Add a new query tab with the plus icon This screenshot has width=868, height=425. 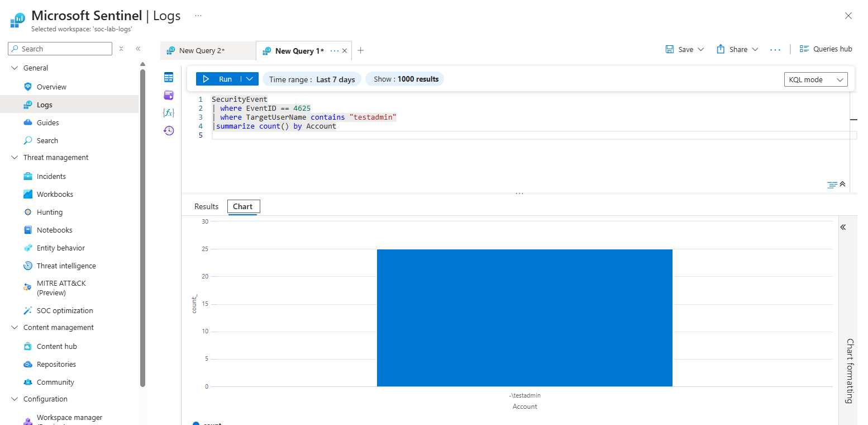(361, 50)
